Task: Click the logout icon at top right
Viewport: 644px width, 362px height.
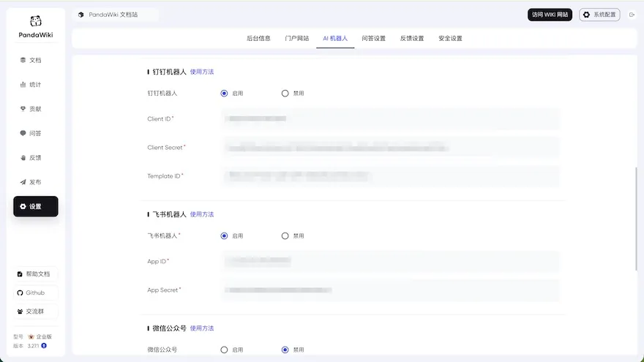Action: pyautogui.click(x=632, y=15)
